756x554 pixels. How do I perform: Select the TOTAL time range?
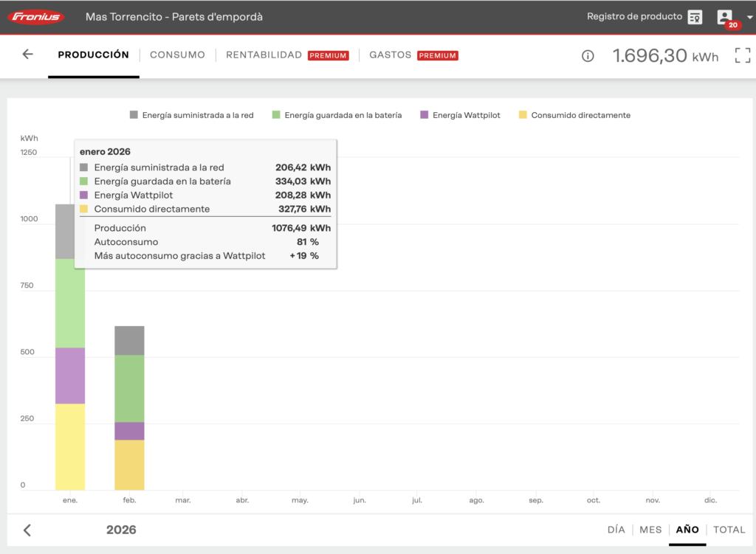[x=729, y=530]
